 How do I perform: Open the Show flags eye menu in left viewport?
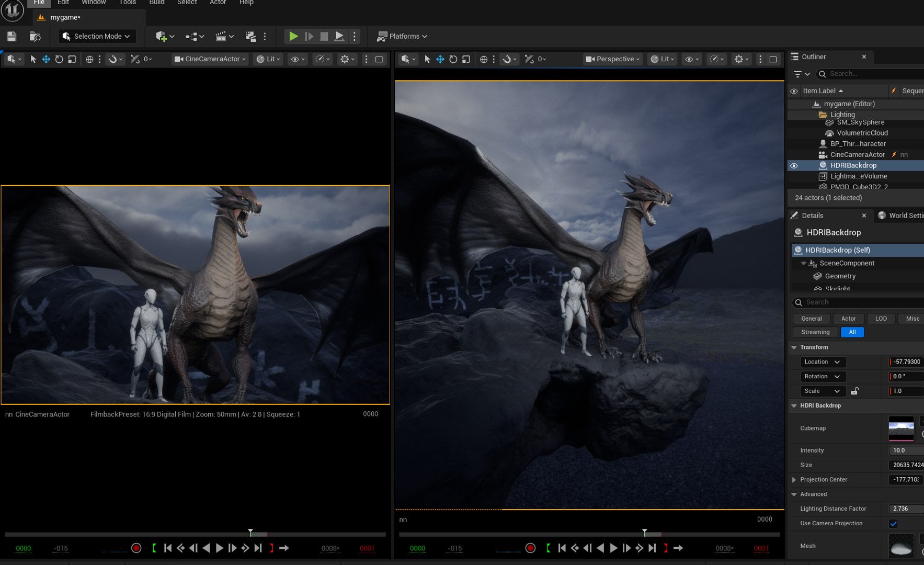(x=298, y=59)
